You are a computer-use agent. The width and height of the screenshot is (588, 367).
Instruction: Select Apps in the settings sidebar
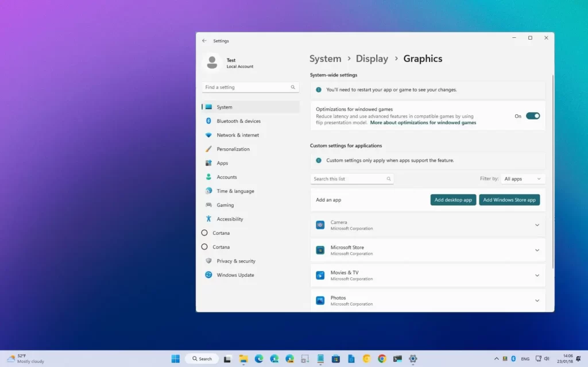coord(250,163)
